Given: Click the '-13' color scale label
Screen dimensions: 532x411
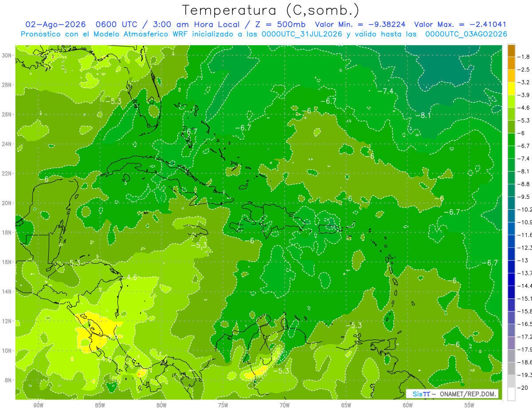Looking at the screenshot, I should (523, 260).
